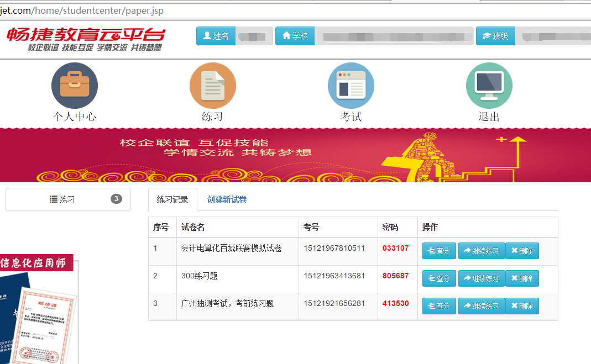591x364 pixels.
Task: Delete the 广州抽测考试 practice record
Action: tap(522, 306)
